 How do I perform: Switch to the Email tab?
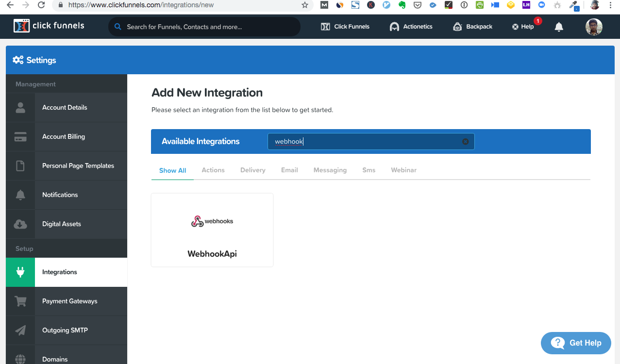coord(289,170)
